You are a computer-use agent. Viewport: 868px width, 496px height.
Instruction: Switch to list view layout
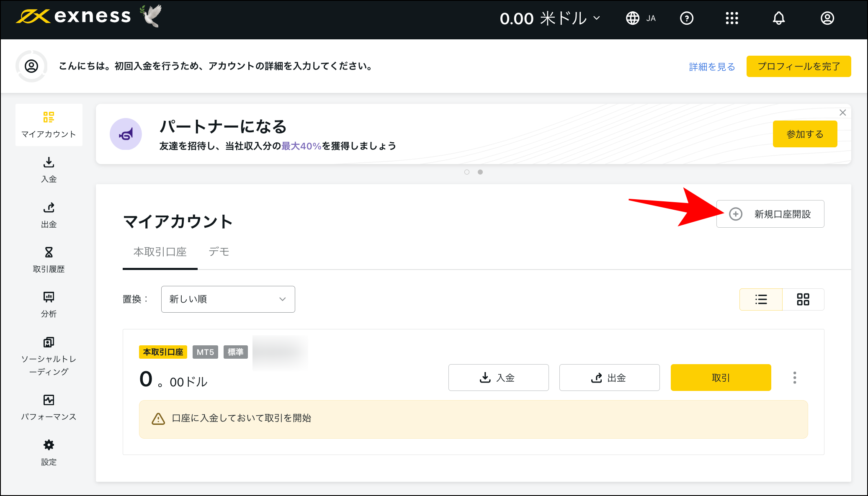pyautogui.click(x=761, y=299)
